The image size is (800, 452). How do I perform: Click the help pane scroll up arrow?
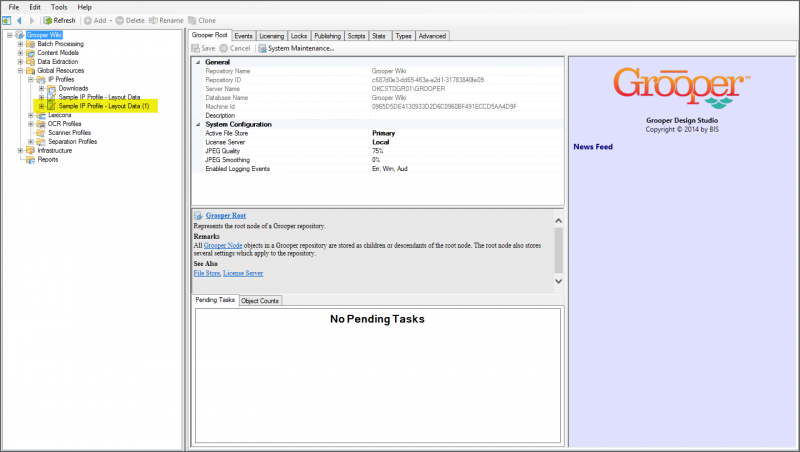(x=559, y=221)
